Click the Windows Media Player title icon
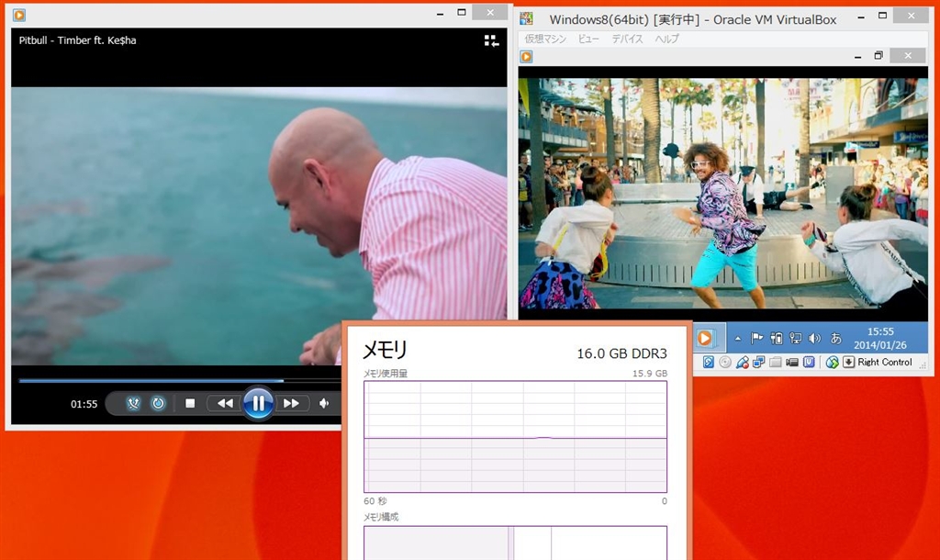The width and height of the screenshot is (940, 560). (19, 15)
